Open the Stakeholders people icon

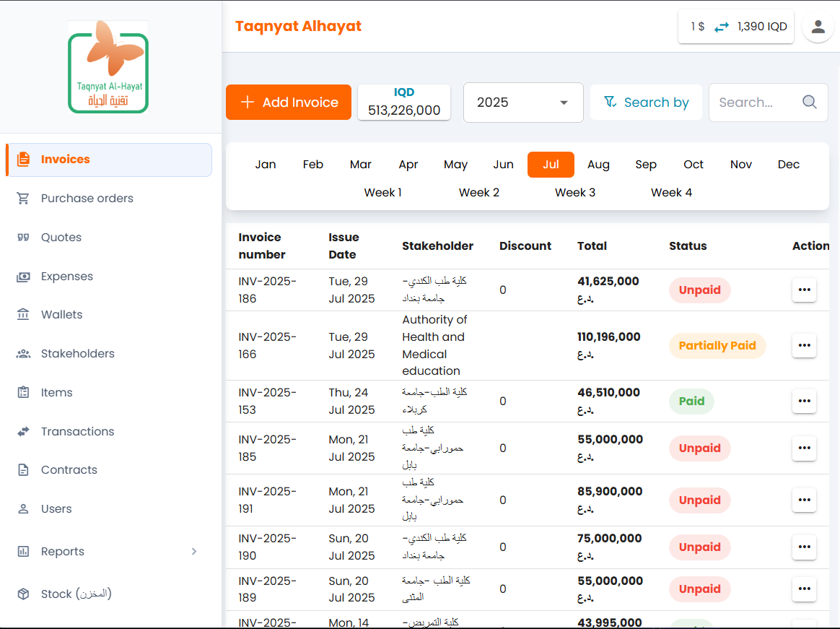[23, 354]
